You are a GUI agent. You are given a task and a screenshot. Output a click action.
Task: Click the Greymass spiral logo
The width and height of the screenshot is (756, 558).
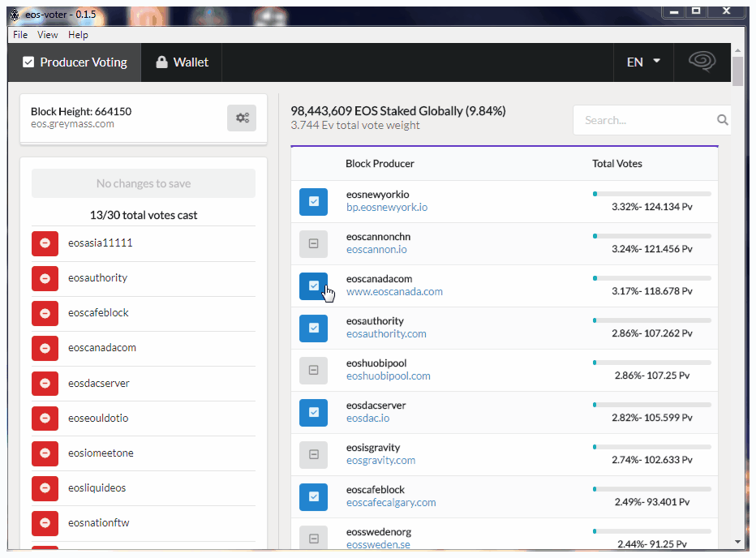[702, 62]
